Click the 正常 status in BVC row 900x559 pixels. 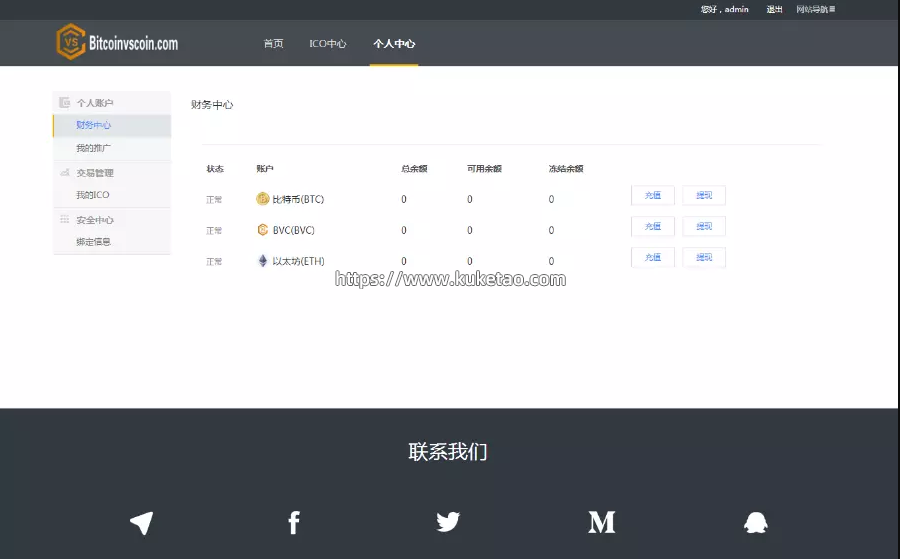(214, 231)
